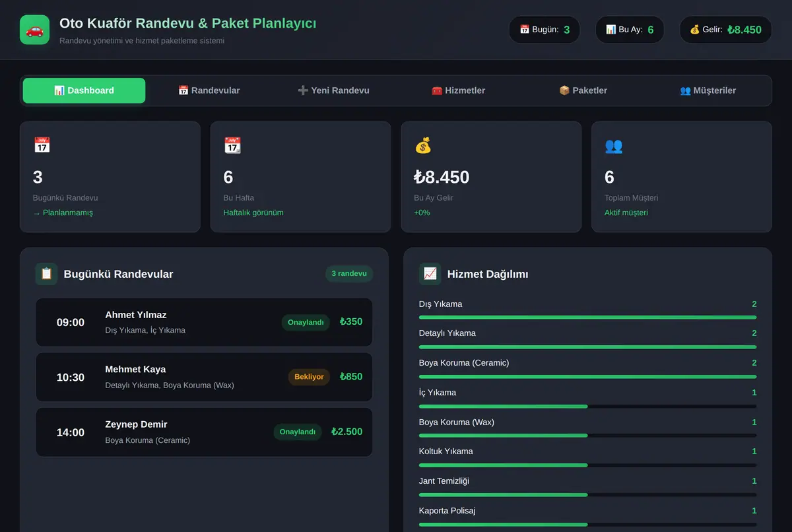Click the green car logo icon
The image size is (792, 532).
[x=34, y=30]
